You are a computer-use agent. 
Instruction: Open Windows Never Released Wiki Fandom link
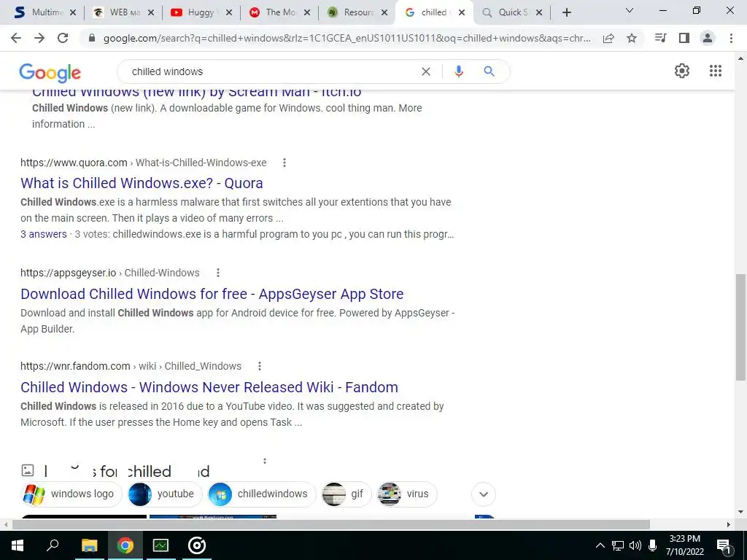click(209, 387)
